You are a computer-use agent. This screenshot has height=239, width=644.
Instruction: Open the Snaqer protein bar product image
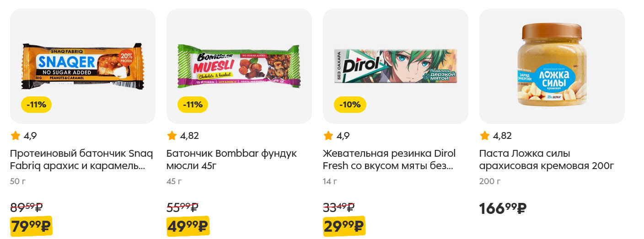[82, 66]
